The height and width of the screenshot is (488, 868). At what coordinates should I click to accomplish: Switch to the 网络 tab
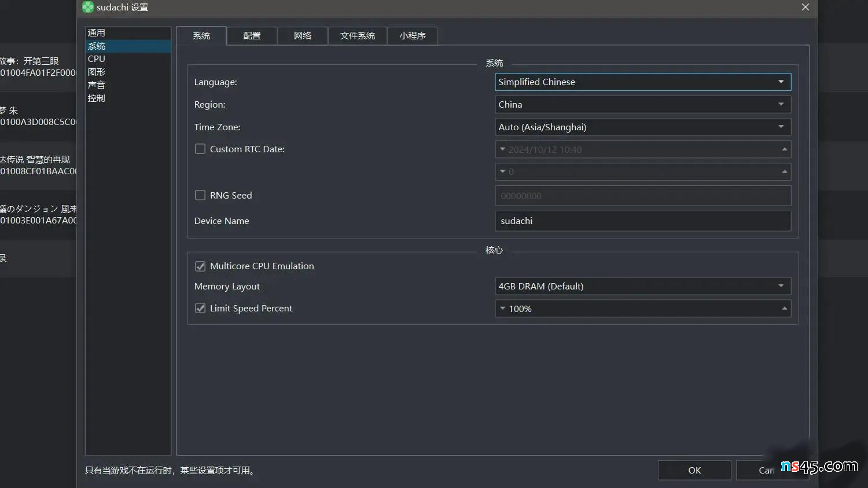(x=302, y=36)
